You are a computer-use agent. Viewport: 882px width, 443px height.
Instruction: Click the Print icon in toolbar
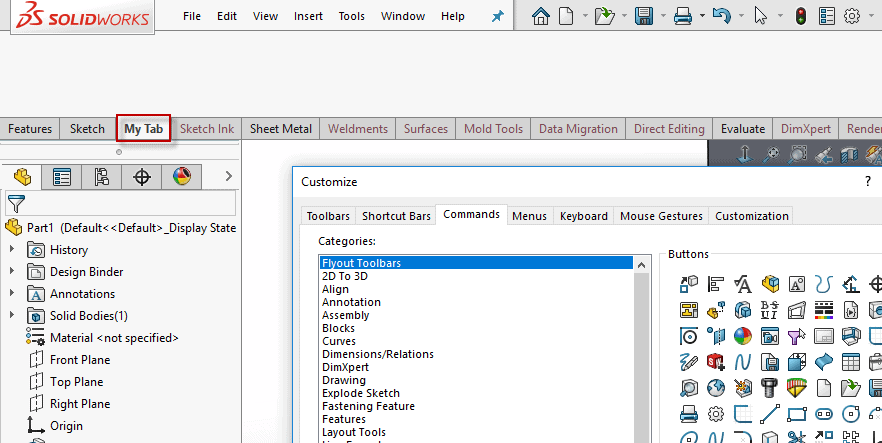[683, 16]
